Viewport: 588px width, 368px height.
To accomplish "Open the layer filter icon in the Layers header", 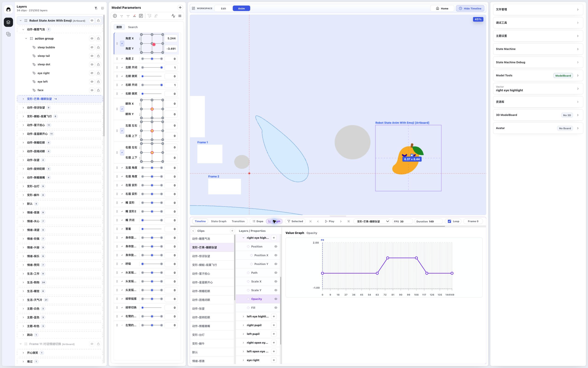I will 96,8.
